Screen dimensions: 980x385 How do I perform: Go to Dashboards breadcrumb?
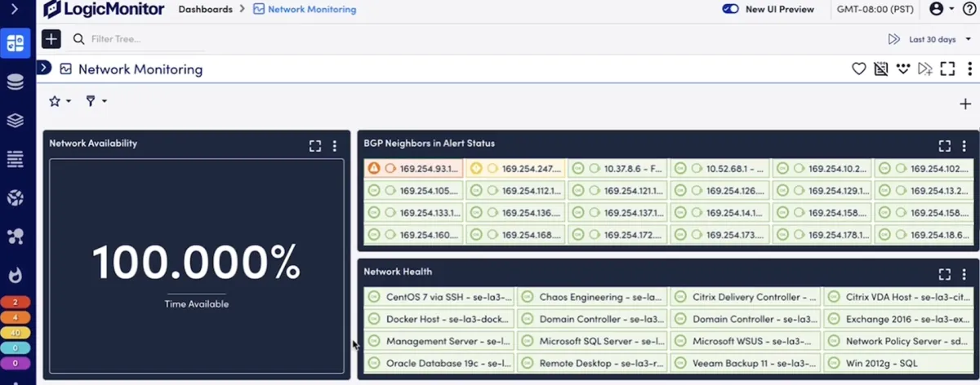pyautogui.click(x=205, y=10)
